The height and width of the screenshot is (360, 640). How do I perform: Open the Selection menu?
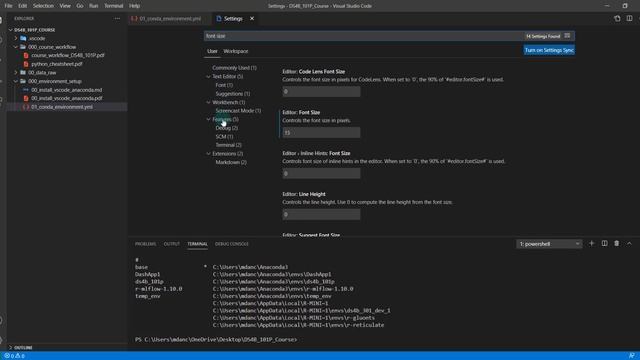(43, 6)
